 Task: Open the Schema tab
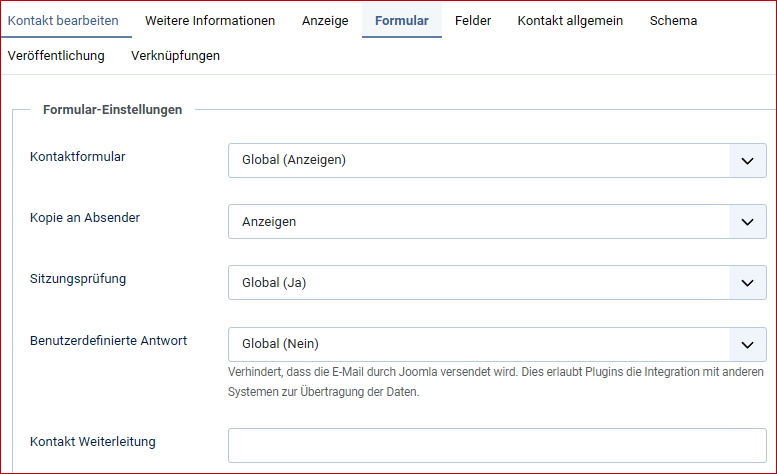click(673, 20)
